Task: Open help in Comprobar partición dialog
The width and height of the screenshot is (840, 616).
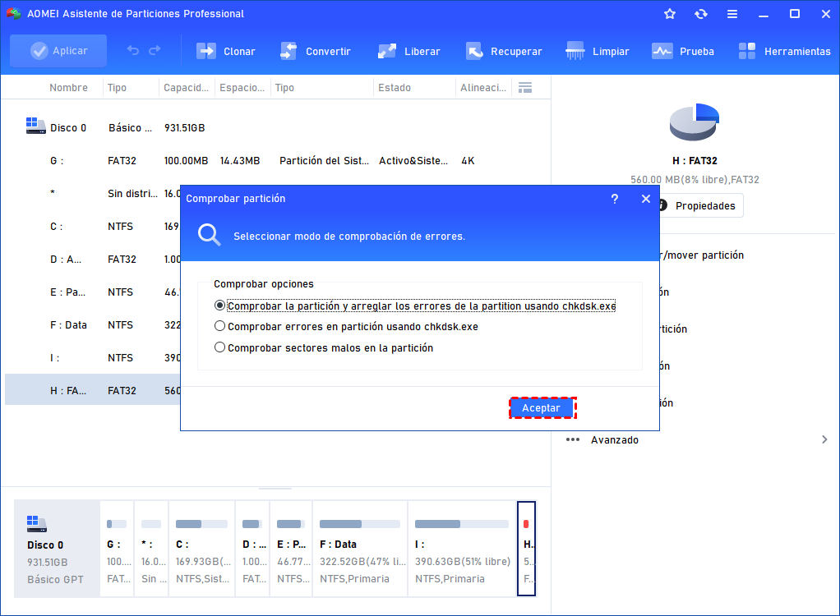Action: click(x=615, y=199)
